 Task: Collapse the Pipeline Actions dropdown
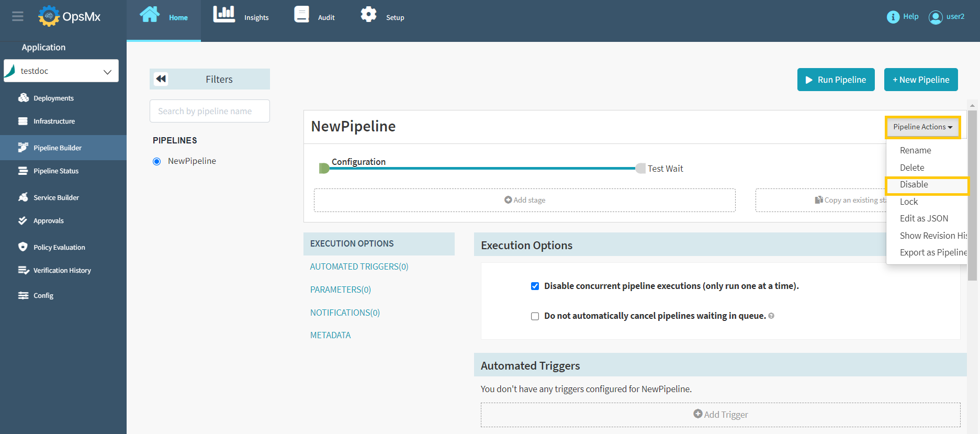922,127
